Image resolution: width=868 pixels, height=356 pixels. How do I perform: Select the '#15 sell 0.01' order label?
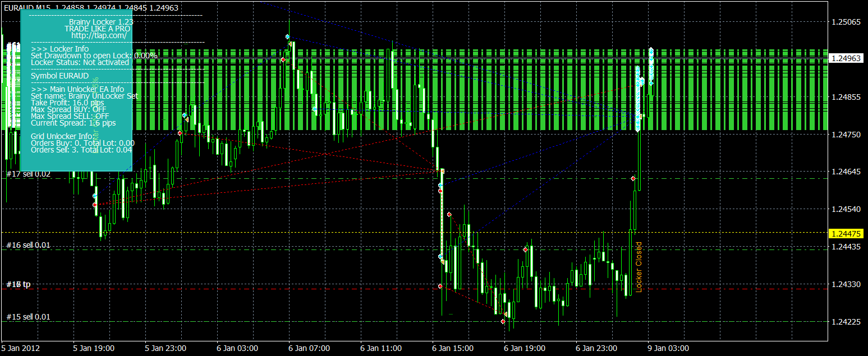tap(29, 317)
